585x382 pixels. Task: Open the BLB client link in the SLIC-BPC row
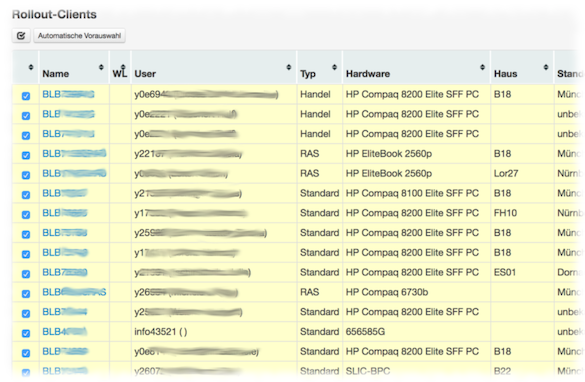[x=65, y=371]
